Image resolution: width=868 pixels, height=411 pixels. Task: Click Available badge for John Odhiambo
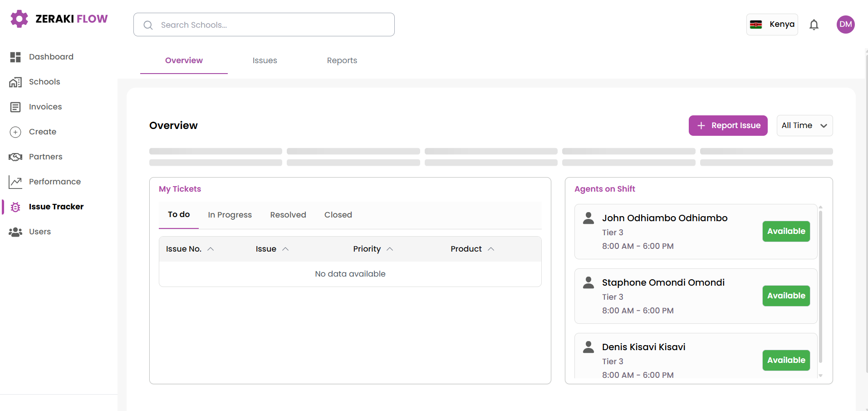pos(786,231)
